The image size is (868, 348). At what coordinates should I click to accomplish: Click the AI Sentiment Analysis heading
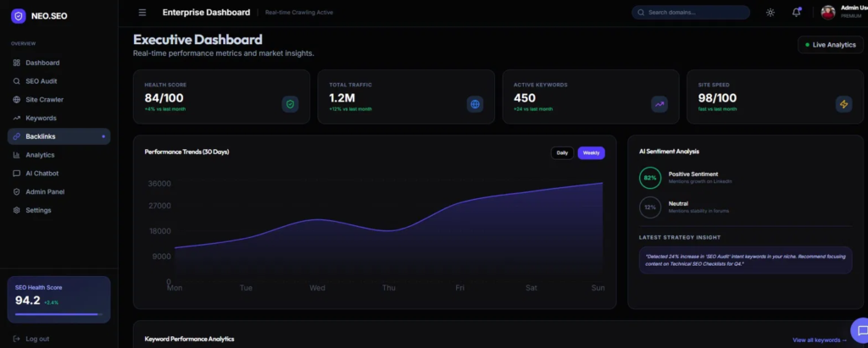[669, 151]
